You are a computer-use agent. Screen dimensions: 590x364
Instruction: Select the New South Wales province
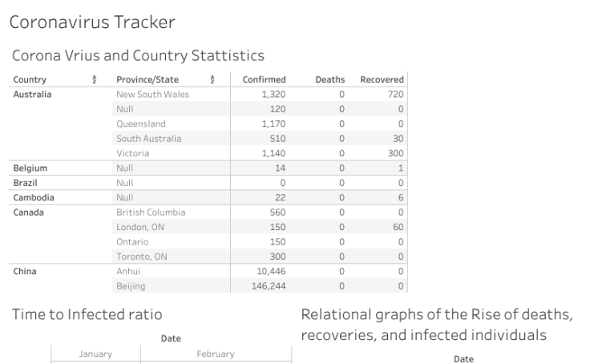point(152,95)
